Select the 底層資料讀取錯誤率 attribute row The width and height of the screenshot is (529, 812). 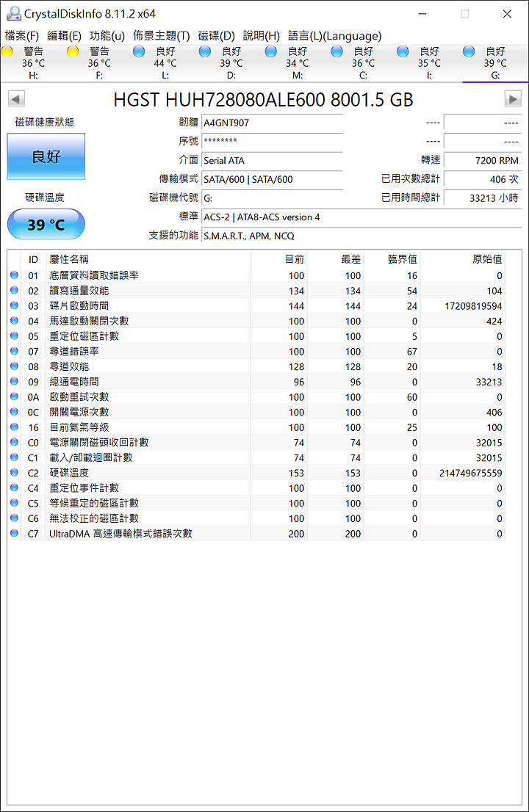[x=256, y=275]
